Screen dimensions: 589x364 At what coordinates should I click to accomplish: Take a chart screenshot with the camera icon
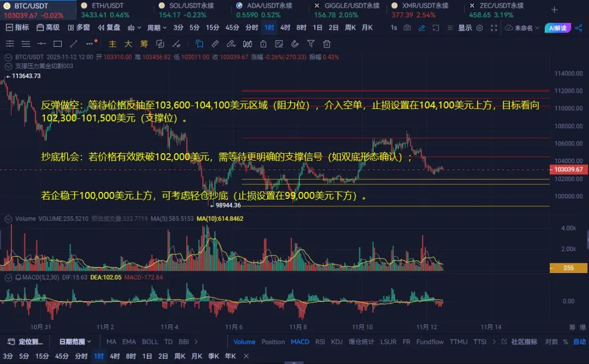[407, 27]
